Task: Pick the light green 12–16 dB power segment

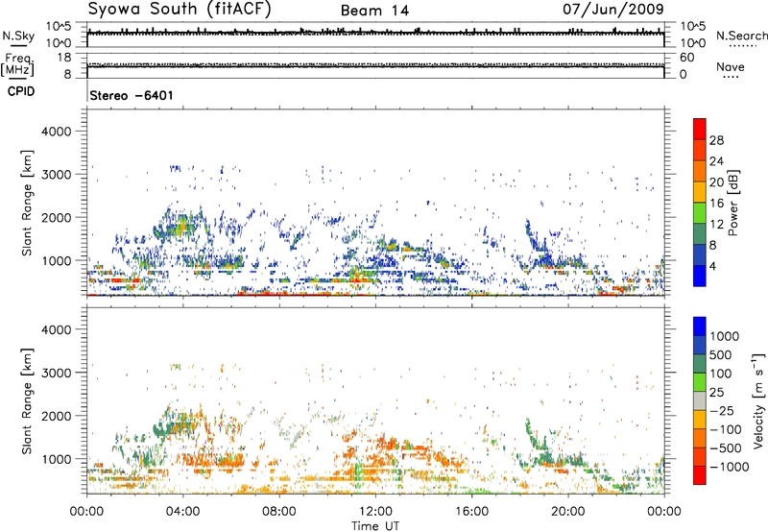Action: (x=700, y=212)
